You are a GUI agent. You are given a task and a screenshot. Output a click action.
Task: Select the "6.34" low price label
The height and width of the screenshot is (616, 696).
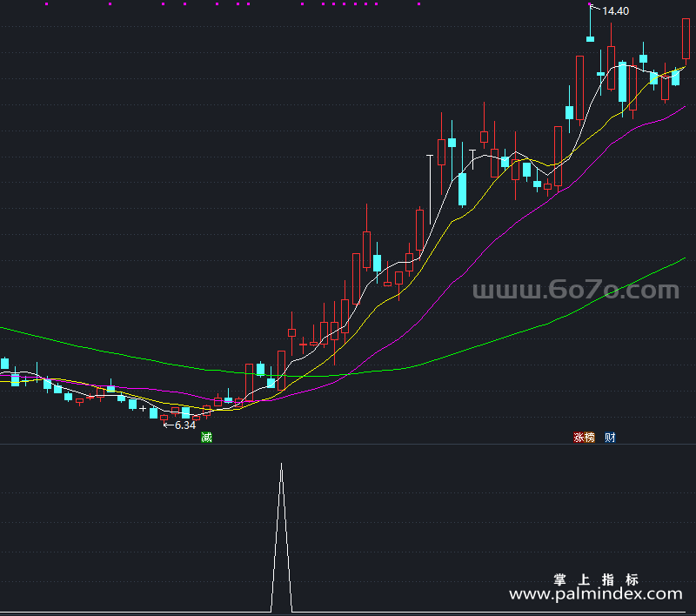pos(185,425)
